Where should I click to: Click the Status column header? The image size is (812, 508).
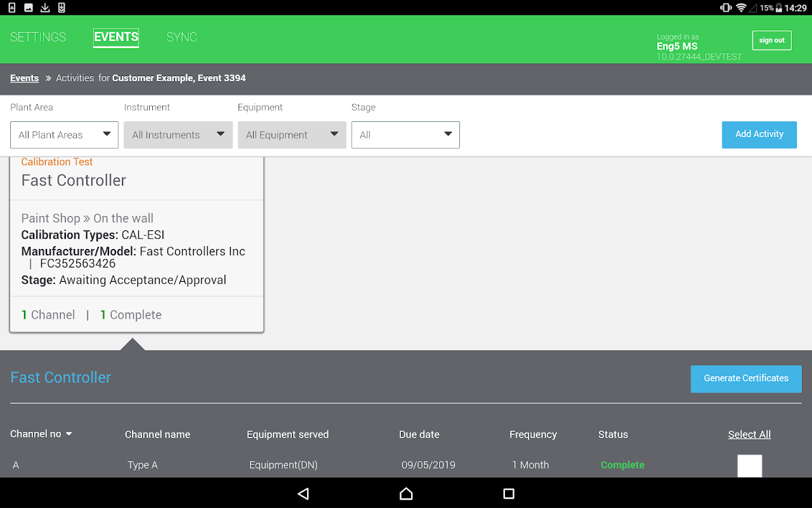pos(613,434)
